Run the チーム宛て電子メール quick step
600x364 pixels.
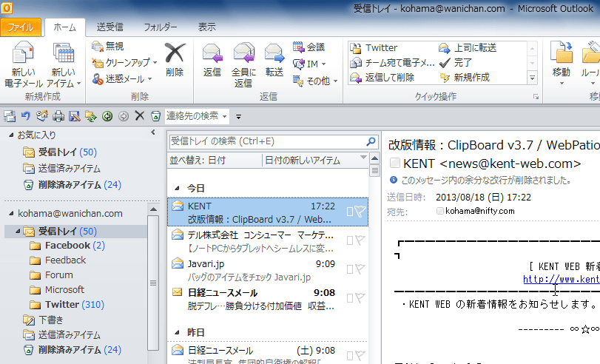tap(392, 62)
